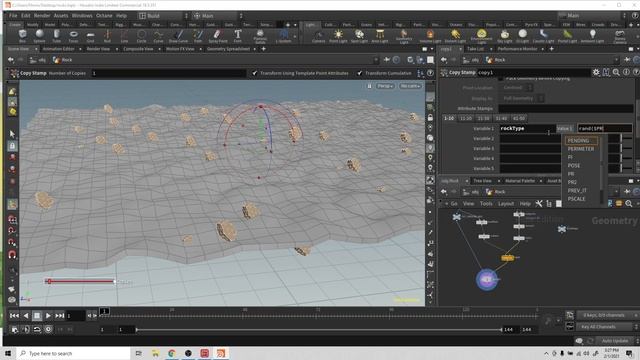This screenshot has height=360, width=640.
Task: Click the Variable 1 rockType field
Action: (528, 129)
